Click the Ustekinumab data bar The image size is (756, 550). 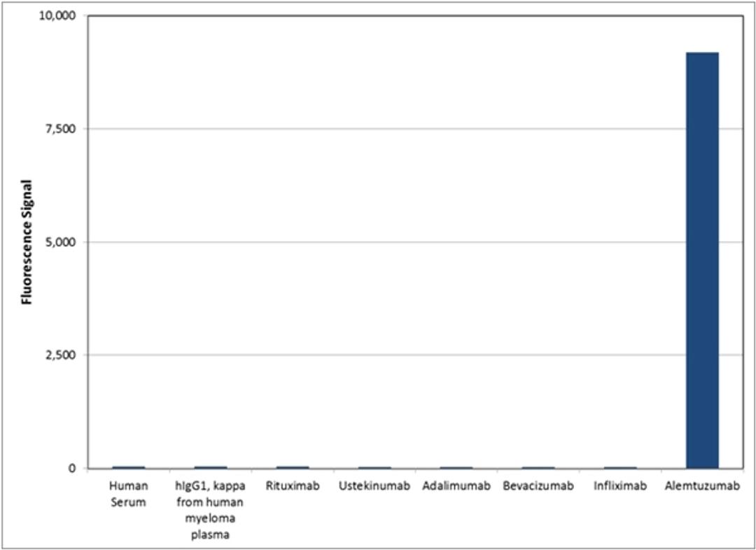pyautogui.click(x=374, y=465)
